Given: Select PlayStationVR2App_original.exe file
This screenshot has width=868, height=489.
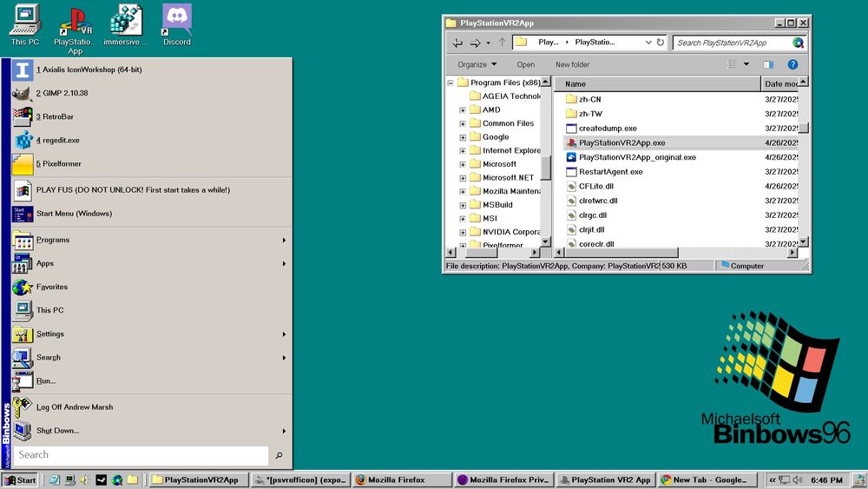Looking at the screenshot, I should pyautogui.click(x=631, y=157).
